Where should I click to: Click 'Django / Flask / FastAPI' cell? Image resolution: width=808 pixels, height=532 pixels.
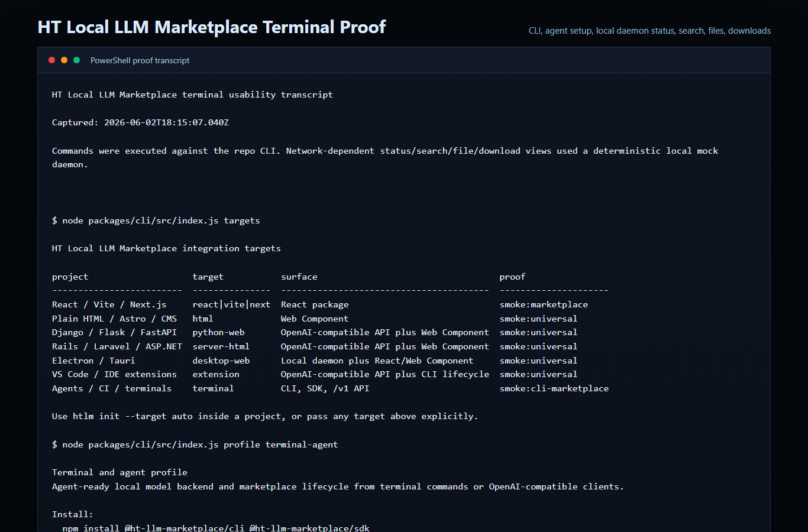coord(114,332)
